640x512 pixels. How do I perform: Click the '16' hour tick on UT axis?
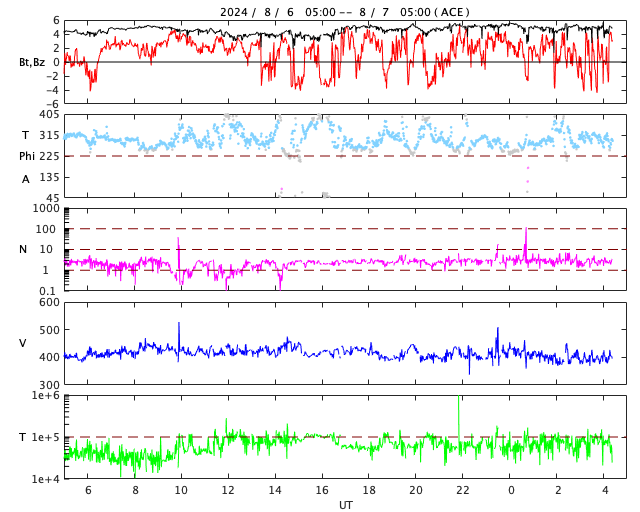322,490
